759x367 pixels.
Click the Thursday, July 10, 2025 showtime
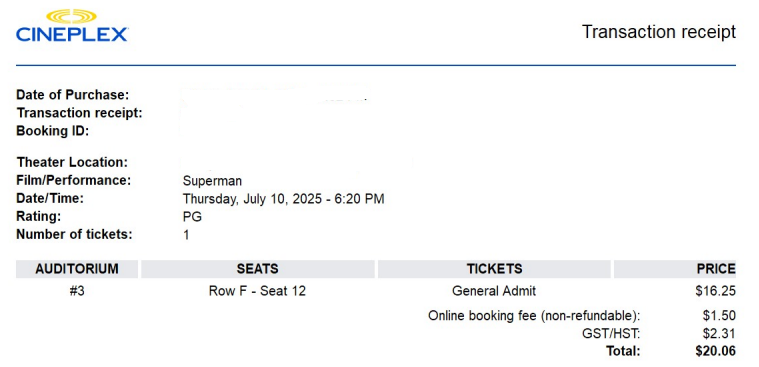283,199
